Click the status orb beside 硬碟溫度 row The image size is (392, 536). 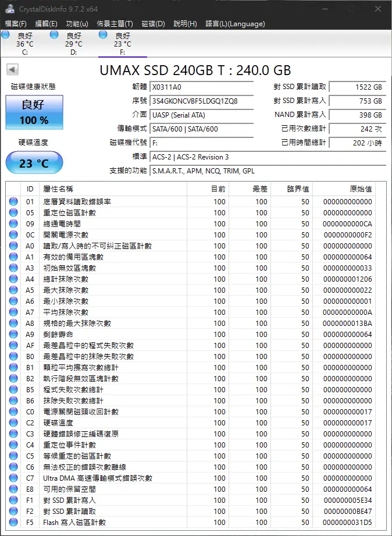click(x=13, y=423)
